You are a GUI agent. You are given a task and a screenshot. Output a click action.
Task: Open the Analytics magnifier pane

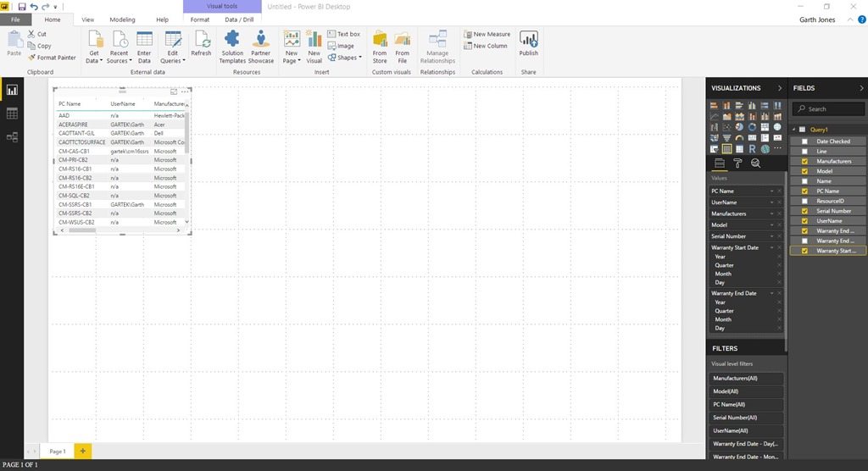pos(755,163)
